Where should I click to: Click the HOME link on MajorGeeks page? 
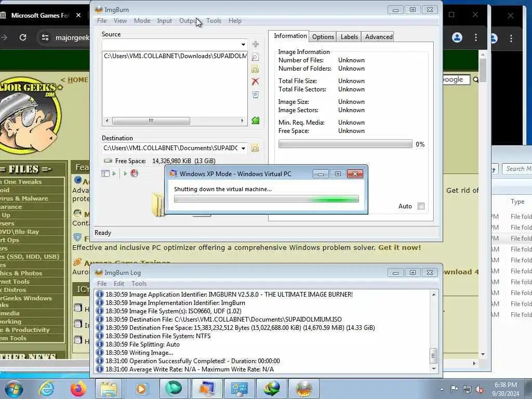(x=78, y=80)
